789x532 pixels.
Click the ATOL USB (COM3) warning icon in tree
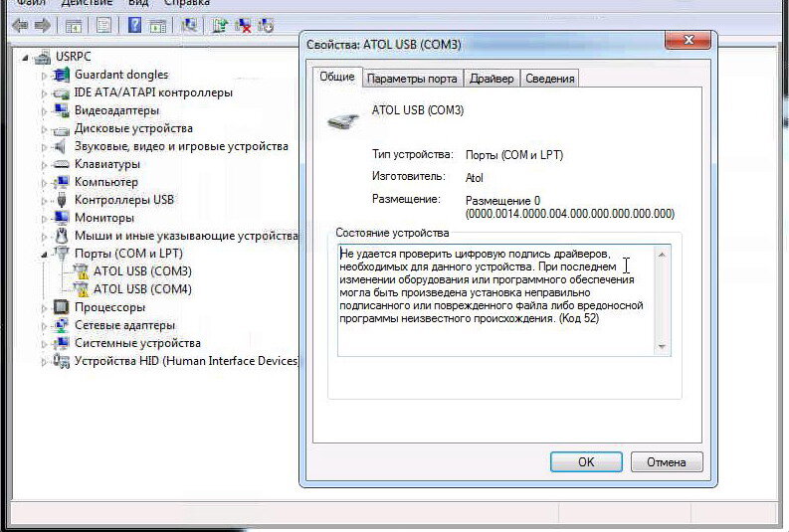pyautogui.click(x=81, y=271)
